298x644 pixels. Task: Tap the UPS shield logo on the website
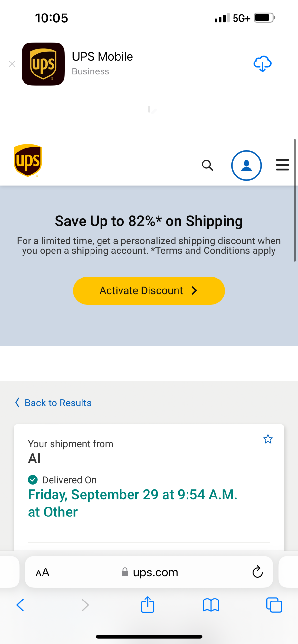(x=28, y=160)
